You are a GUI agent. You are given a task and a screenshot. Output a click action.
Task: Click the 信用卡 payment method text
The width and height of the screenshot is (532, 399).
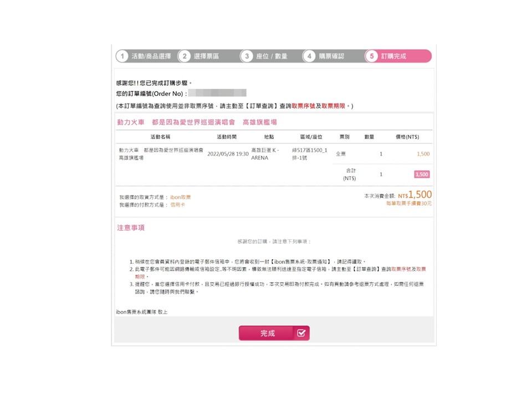point(177,205)
